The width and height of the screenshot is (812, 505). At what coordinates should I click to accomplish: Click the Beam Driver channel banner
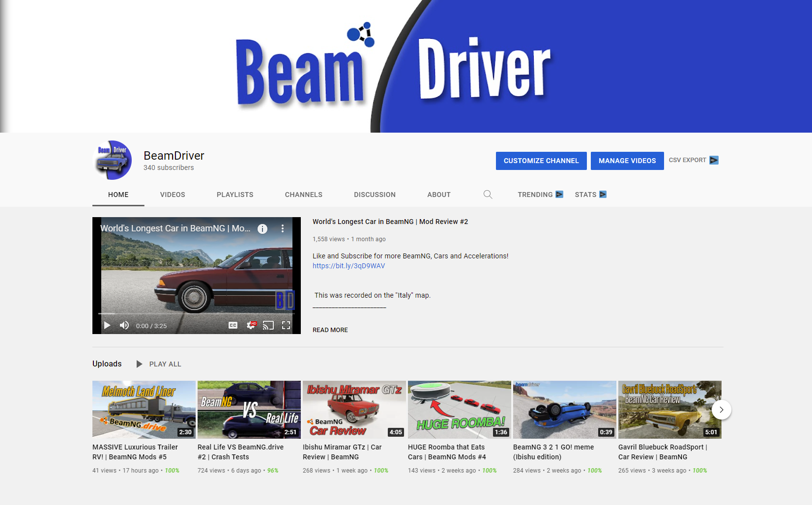coord(406,66)
